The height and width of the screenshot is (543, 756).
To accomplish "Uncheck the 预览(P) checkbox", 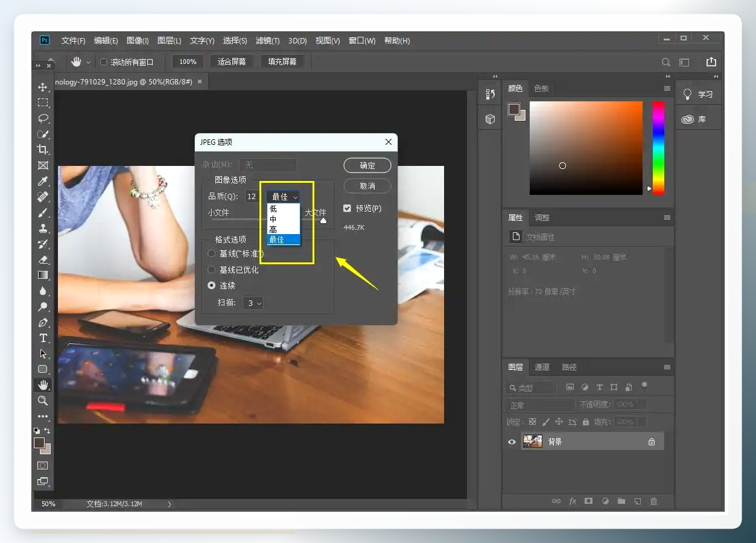I will (x=347, y=208).
